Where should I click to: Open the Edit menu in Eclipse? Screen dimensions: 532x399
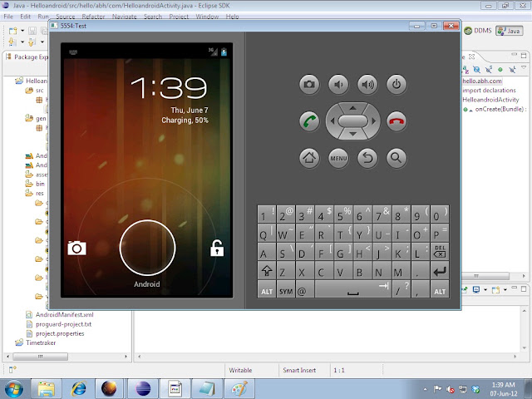[25, 17]
